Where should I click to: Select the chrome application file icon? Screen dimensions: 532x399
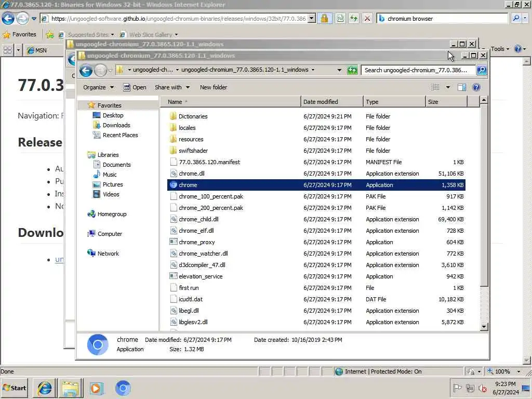(174, 185)
